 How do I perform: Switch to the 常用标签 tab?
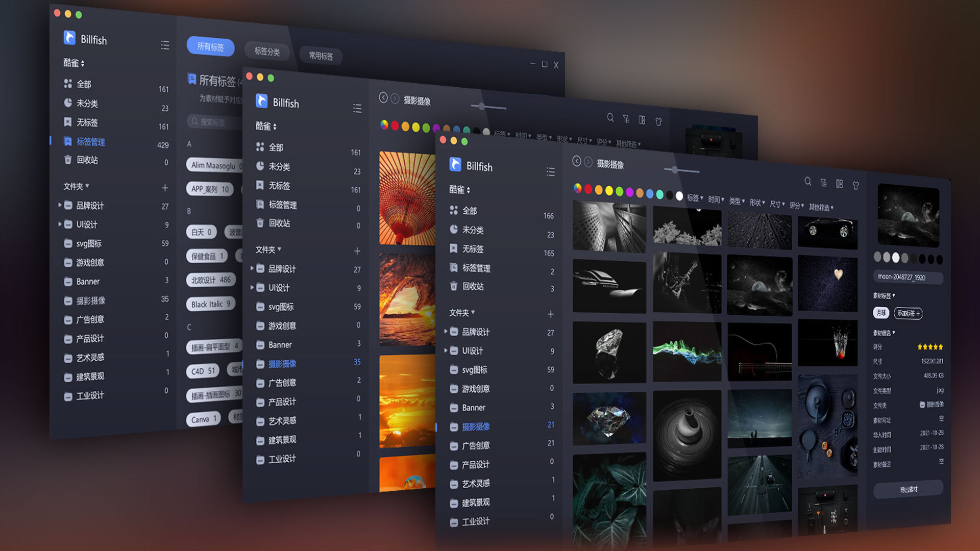click(321, 56)
